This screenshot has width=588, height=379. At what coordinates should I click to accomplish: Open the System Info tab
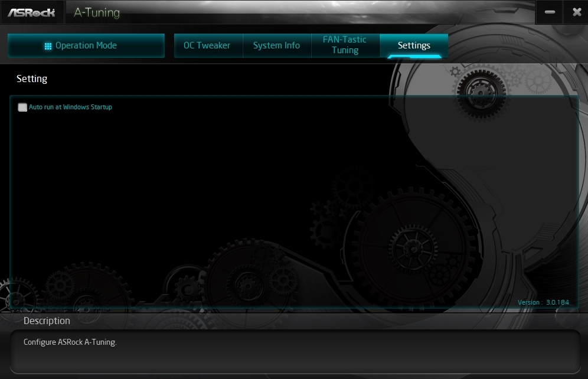tap(277, 45)
